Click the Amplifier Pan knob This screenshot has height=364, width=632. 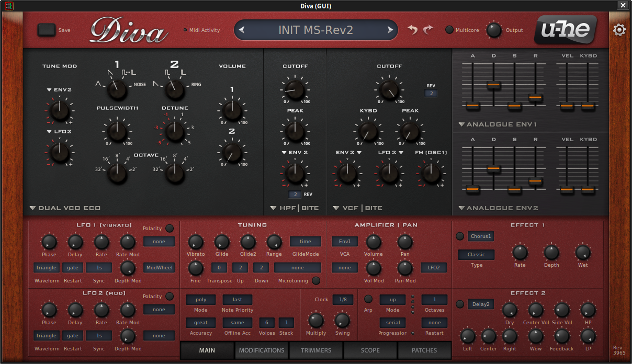coord(405,242)
